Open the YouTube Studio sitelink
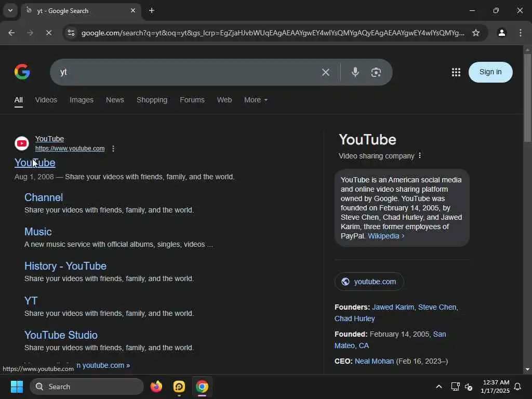This screenshot has width=532, height=399. pyautogui.click(x=61, y=335)
